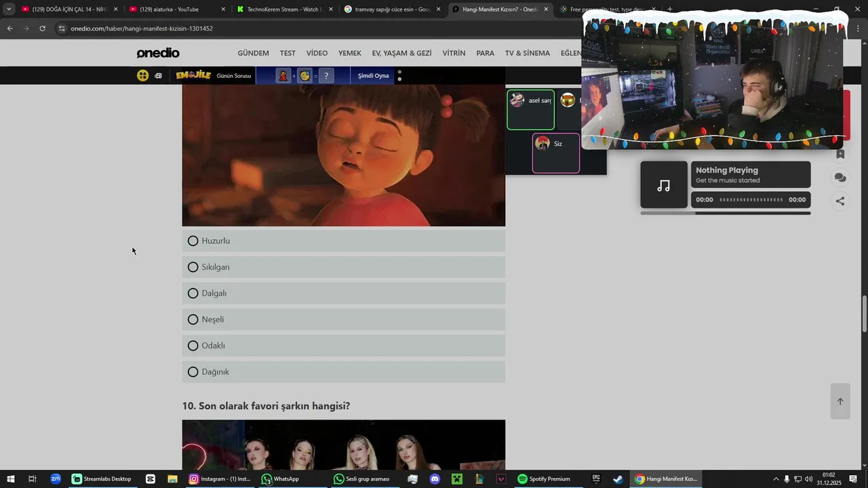Open Epic Games launcher on taskbar
The width and height of the screenshot is (868, 488).
coord(596,479)
